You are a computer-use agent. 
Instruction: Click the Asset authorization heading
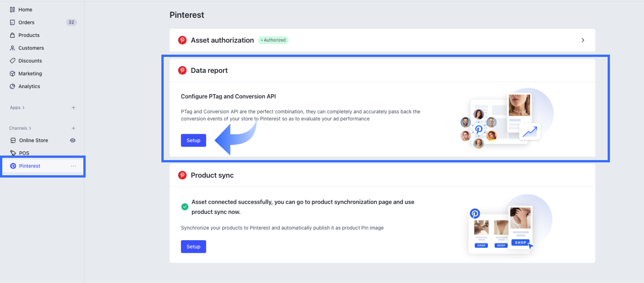(x=222, y=40)
